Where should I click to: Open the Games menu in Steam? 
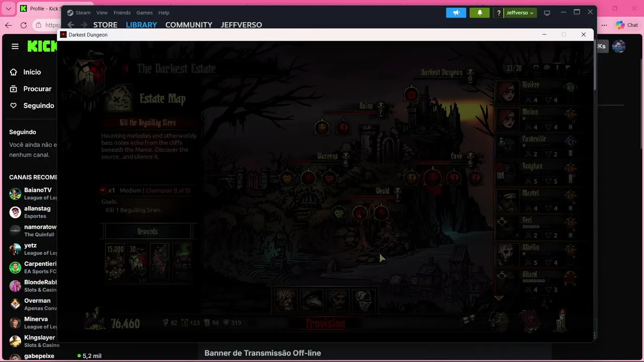(145, 13)
